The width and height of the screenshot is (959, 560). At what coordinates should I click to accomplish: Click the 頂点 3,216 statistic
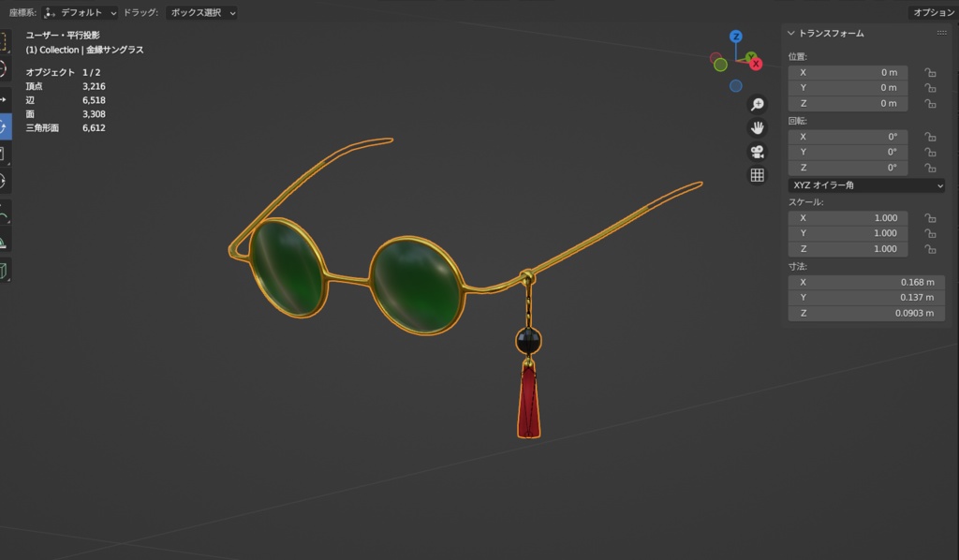coord(66,86)
